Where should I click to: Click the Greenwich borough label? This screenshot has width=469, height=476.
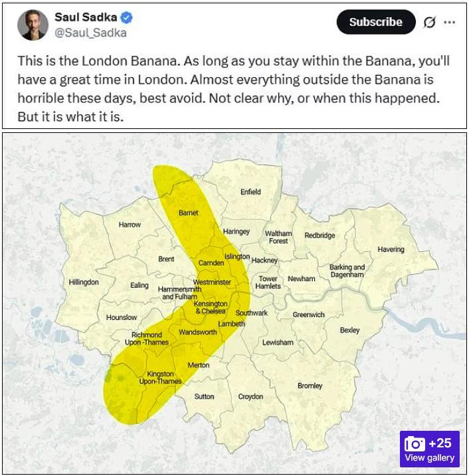point(309,314)
